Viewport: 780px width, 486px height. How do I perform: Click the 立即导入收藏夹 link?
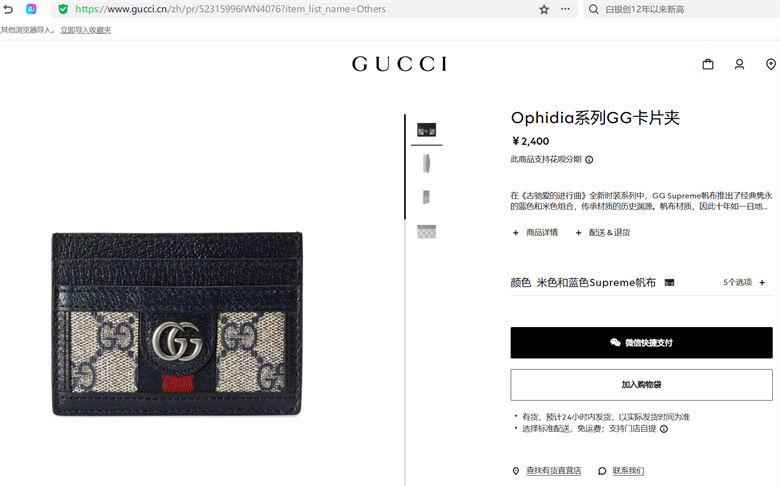point(86,30)
